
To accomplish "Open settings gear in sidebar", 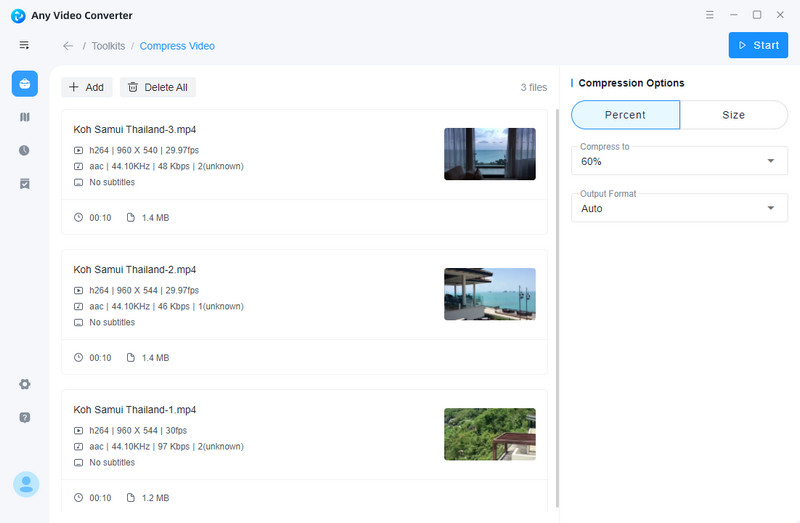I will coord(24,384).
